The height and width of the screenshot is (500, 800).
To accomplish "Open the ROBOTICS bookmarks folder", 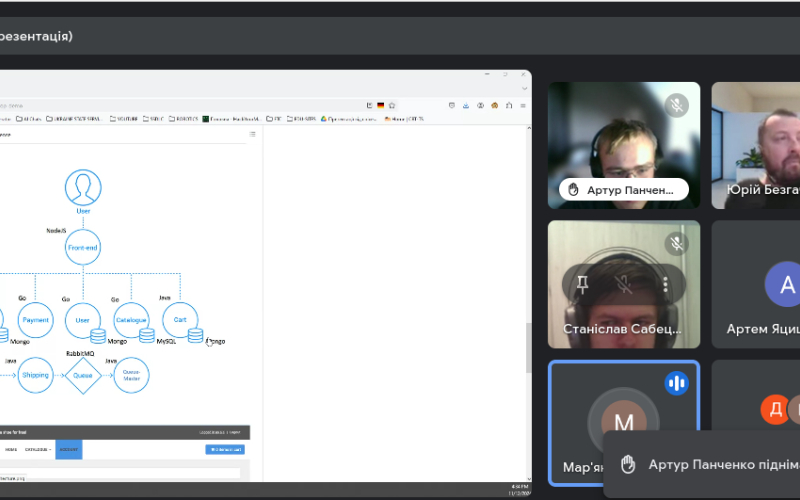I will [183, 119].
